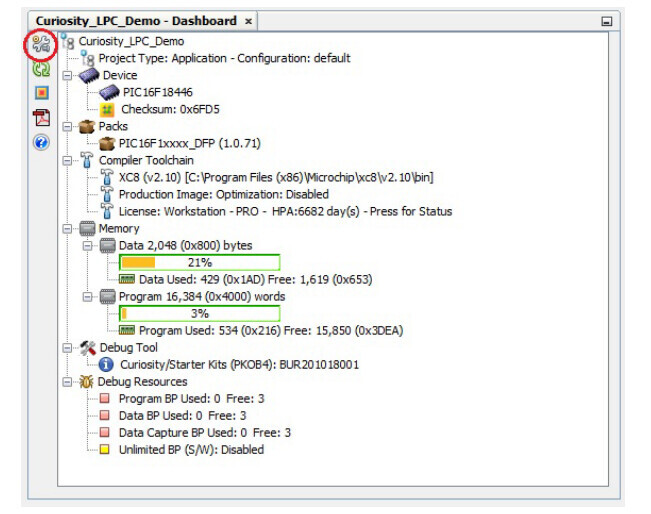
Task: Select Program BP Used: 0 text
Action: pyautogui.click(x=191, y=399)
